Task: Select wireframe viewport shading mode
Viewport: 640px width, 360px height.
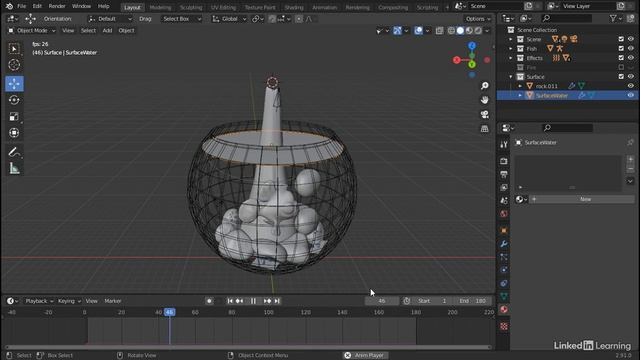Action: click(451, 31)
